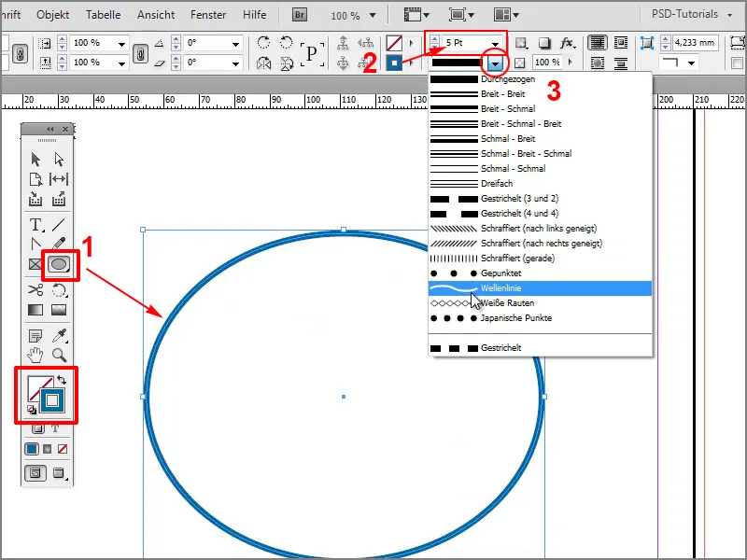Choose Gestrichelt (3 und 2) style
The image size is (747, 560).
pyautogui.click(x=541, y=199)
